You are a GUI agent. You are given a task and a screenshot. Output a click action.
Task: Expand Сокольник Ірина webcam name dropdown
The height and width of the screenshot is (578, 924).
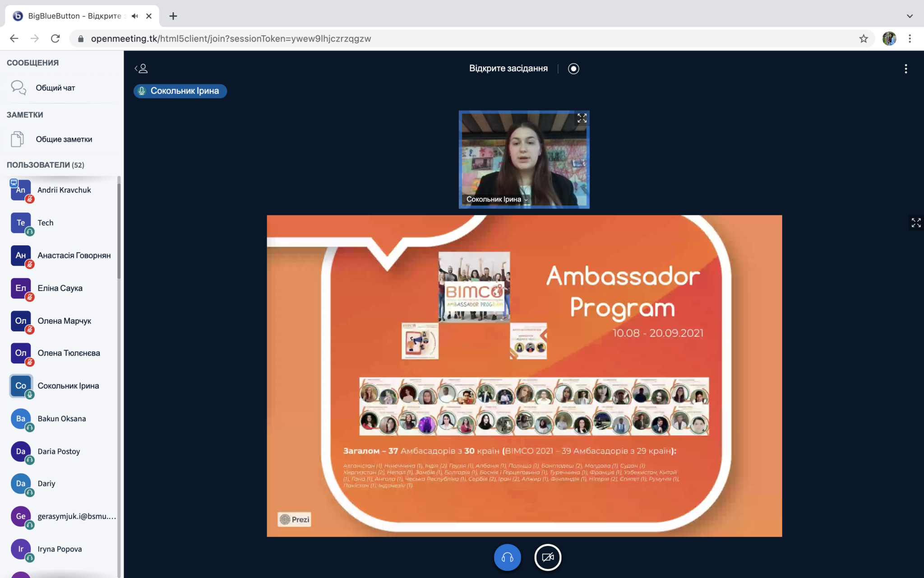497,199
